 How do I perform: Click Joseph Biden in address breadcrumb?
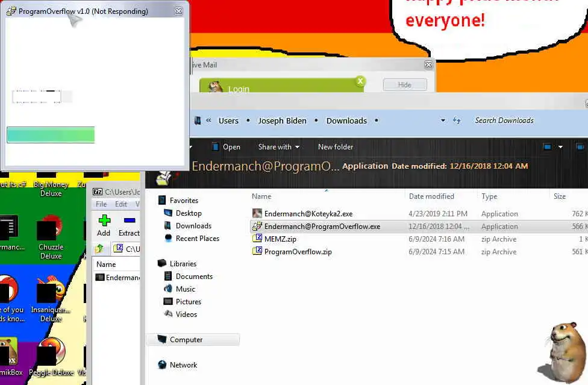click(282, 121)
